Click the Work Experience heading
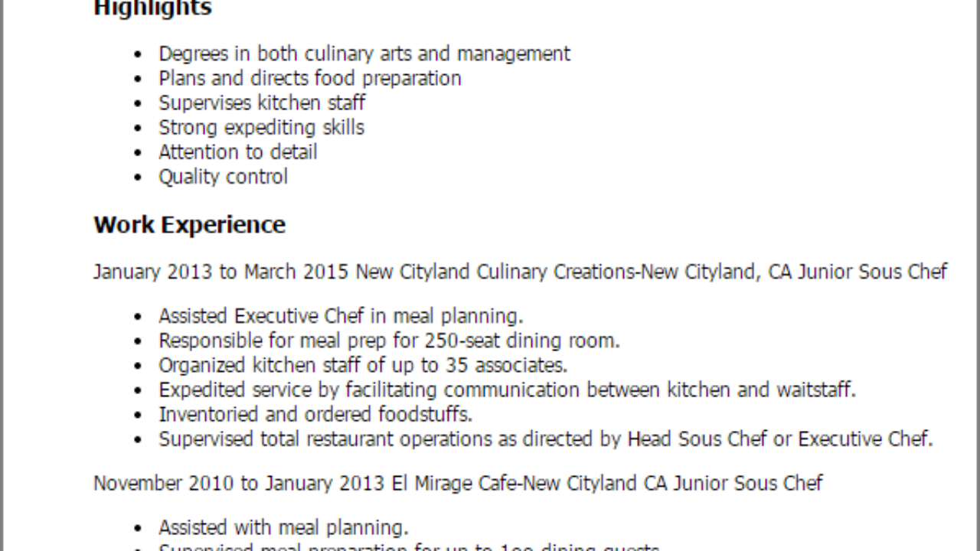Image resolution: width=980 pixels, height=551 pixels. (189, 225)
